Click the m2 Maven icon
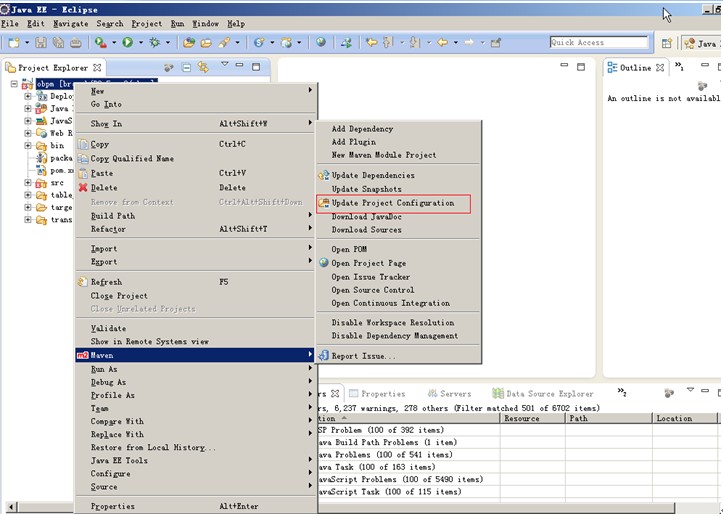 point(83,355)
